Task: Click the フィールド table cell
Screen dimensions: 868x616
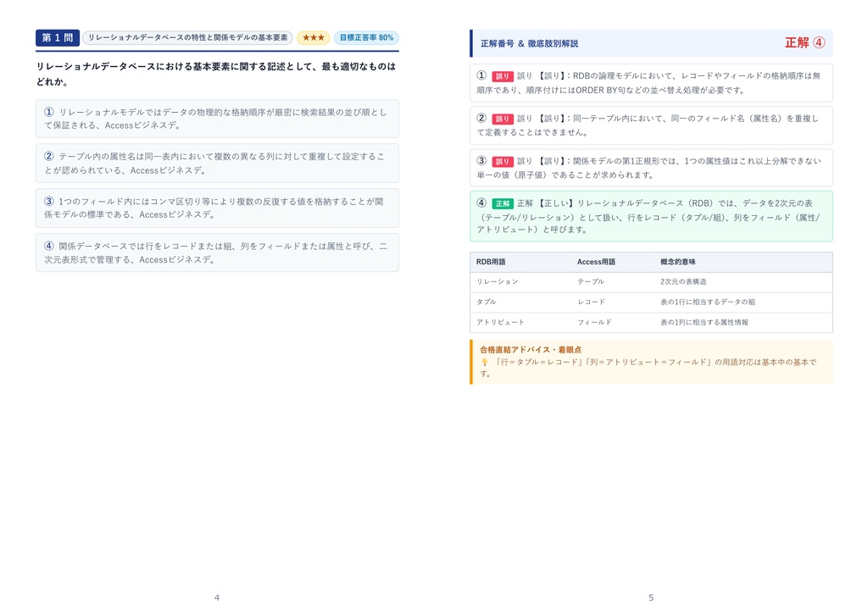Action: point(594,322)
